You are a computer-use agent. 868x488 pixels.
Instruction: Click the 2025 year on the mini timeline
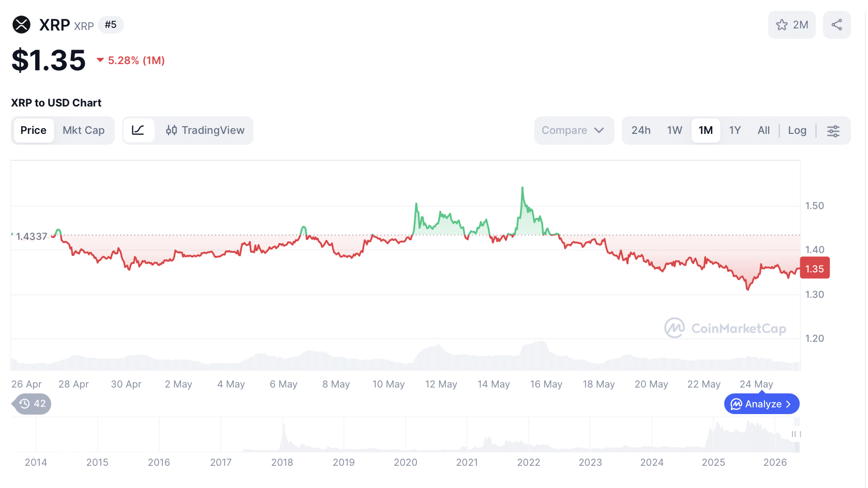(x=713, y=462)
